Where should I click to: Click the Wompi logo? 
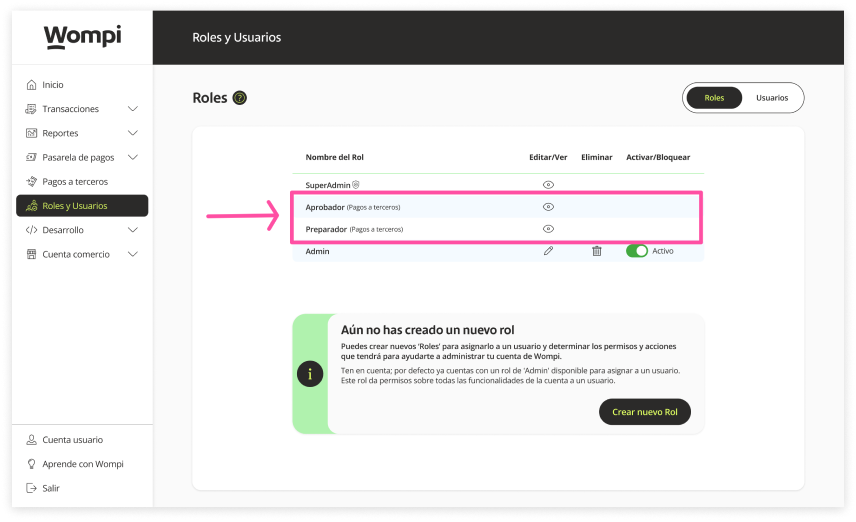[82, 38]
